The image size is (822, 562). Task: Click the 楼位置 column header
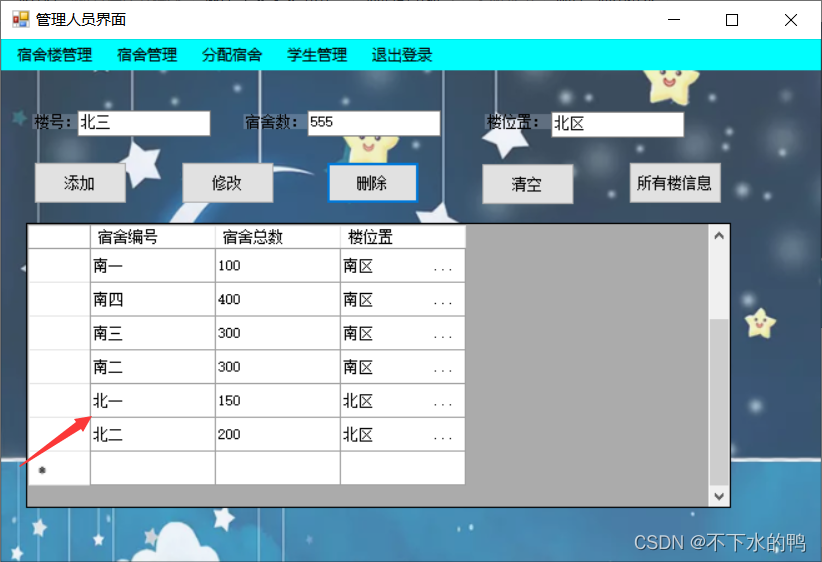coord(403,237)
